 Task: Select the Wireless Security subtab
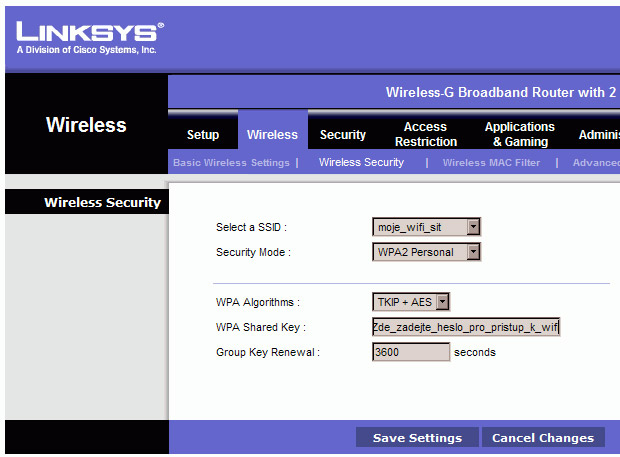pos(361,162)
